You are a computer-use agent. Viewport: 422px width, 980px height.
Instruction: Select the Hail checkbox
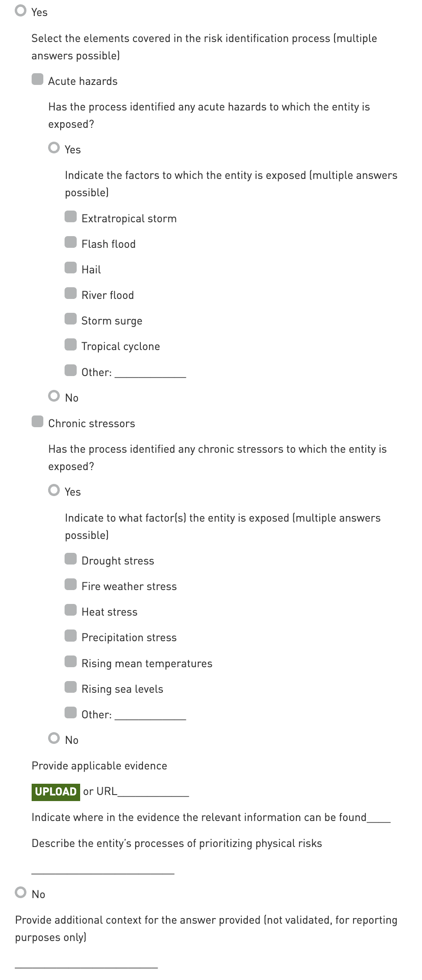click(x=71, y=268)
